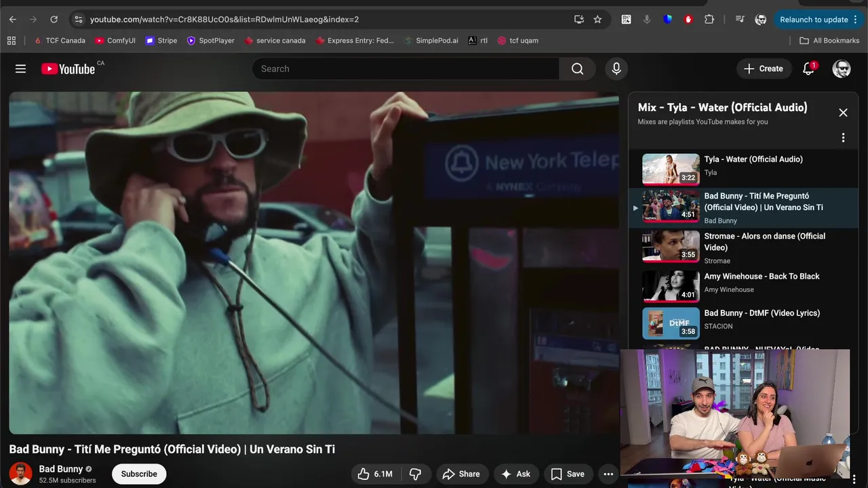Like the video with 6.1M likes

pos(376,474)
